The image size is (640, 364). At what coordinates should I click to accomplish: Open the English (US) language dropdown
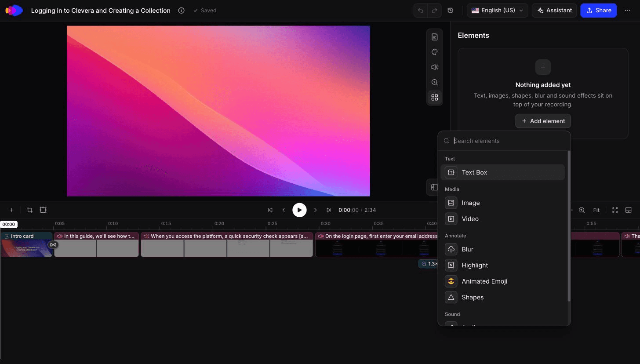tap(498, 11)
